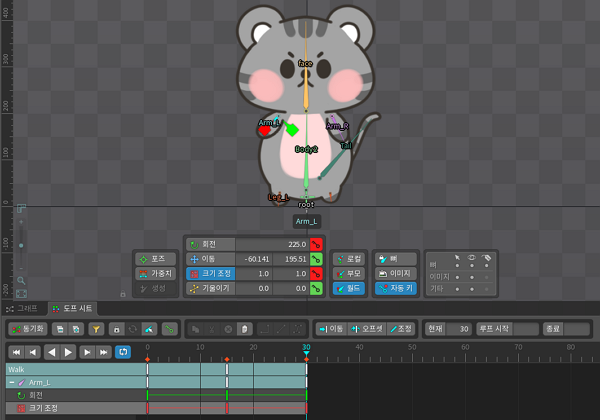Select the 크기 조정 (Scale) tool
600x420 pixels.
[210, 273]
